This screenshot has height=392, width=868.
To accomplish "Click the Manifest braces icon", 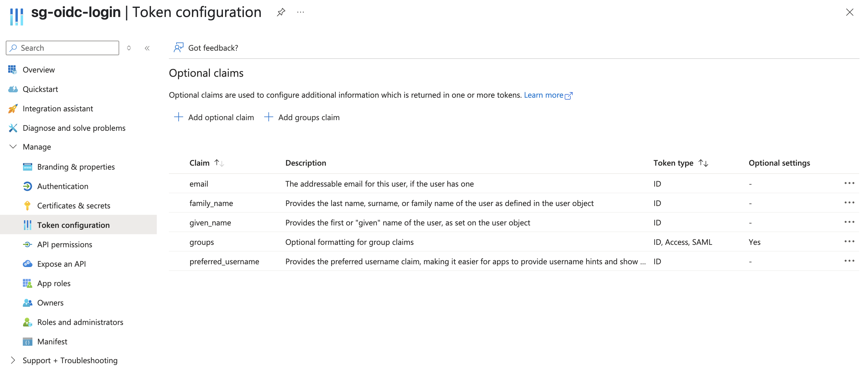I will click(x=28, y=341).
